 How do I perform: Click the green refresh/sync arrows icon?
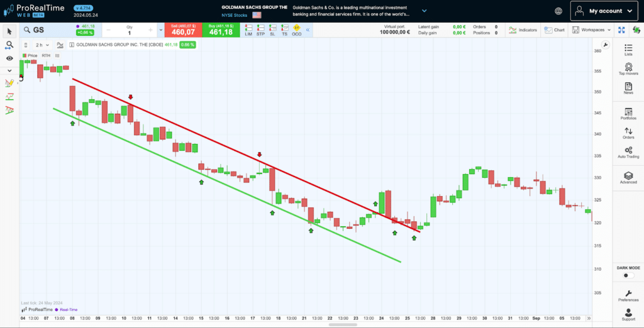point(636,30)
